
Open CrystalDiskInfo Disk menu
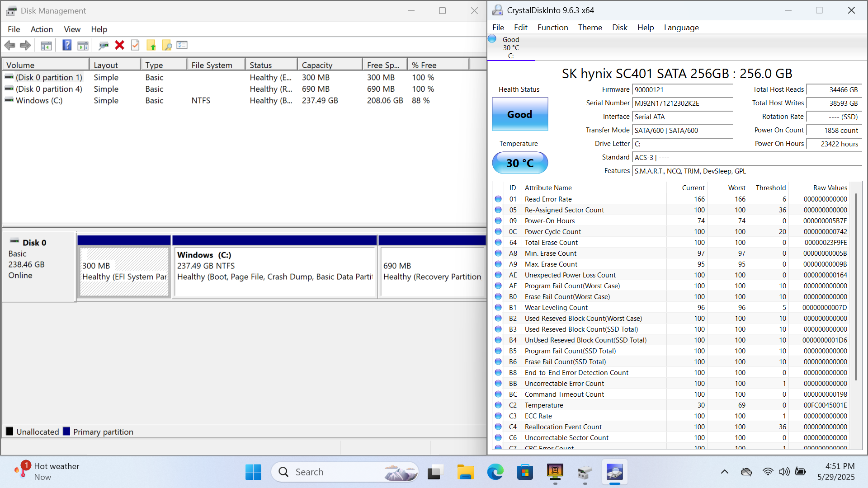pyautogui.click(x=619, y=28)
